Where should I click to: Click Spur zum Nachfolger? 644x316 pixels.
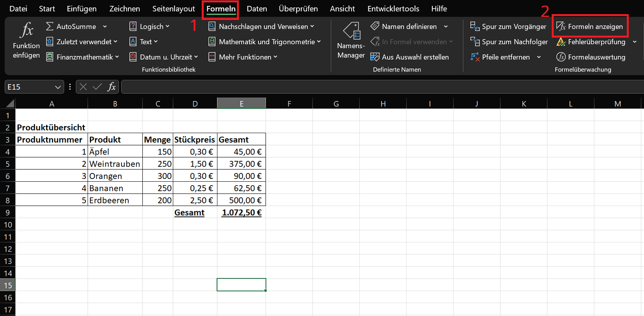509,41
